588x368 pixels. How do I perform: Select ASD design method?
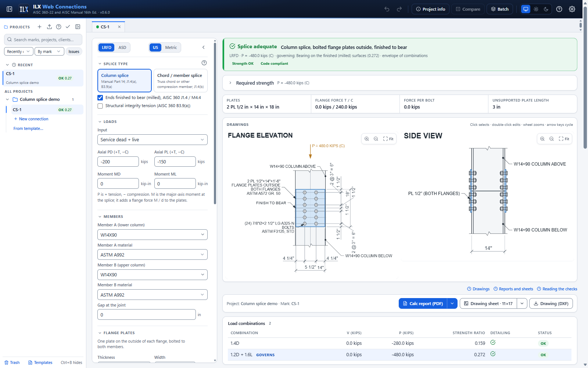click(x=122, y=47)
